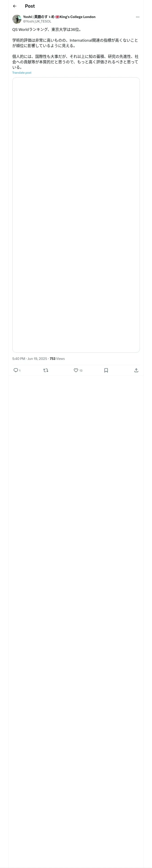Share the post via the upload arrow icon

coord(136,370)
